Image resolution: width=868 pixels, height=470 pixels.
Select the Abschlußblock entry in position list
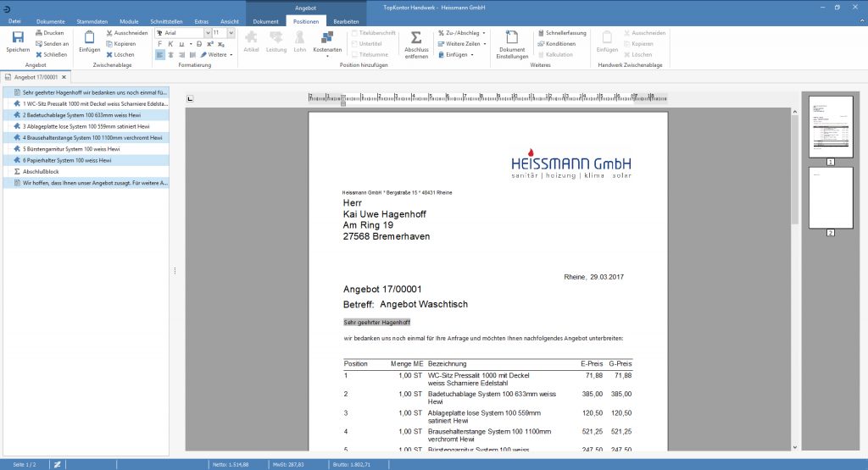click(x=40, y=171)
